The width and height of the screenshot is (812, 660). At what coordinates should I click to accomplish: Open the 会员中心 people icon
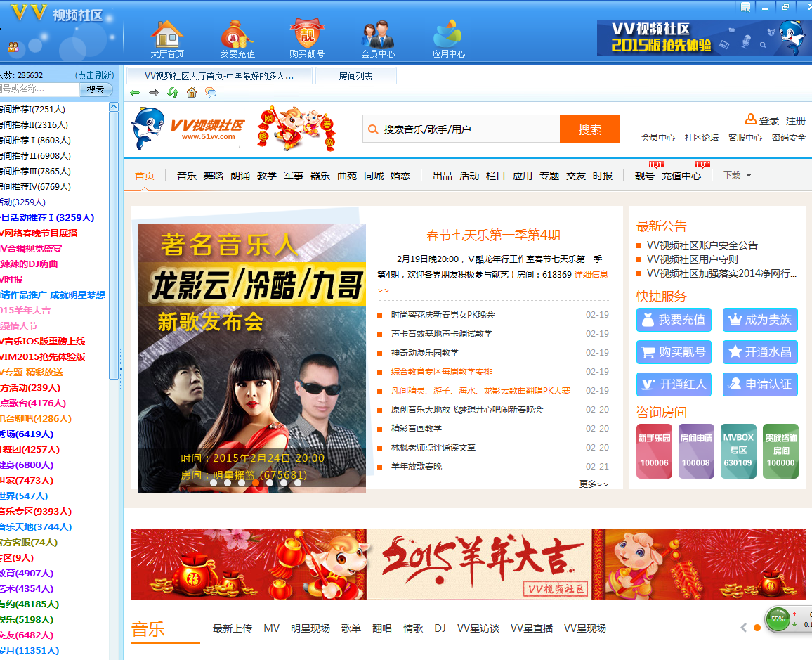[x=378, y=34]
